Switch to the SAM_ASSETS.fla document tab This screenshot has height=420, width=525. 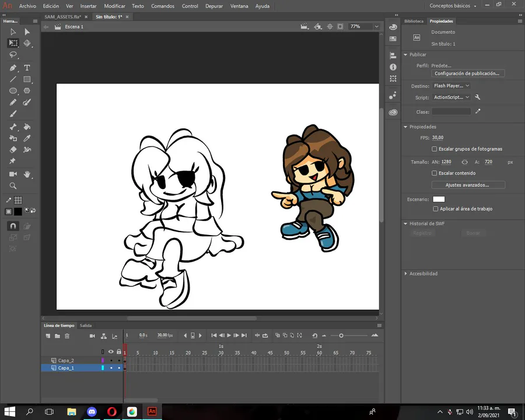click(x=63, y=17)
